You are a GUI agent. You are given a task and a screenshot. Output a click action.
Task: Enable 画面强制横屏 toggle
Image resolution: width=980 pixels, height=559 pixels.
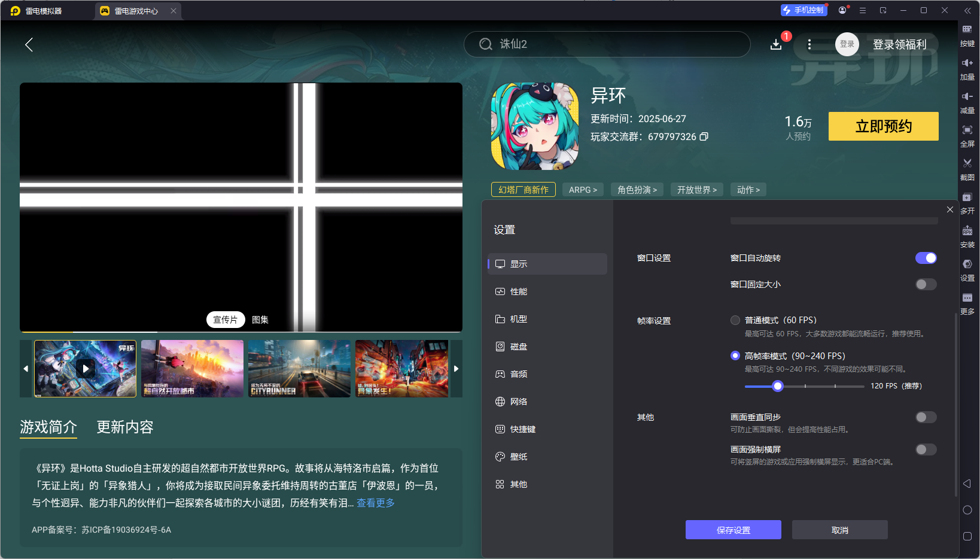click(x=926, y=449)
